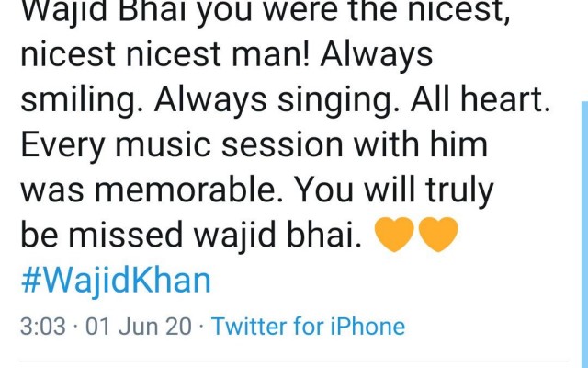Image resolution: width=588 pixels, height=368 pixels.
Task: Open the Twitter for iPhone source link
Action: tap(309, 326)
